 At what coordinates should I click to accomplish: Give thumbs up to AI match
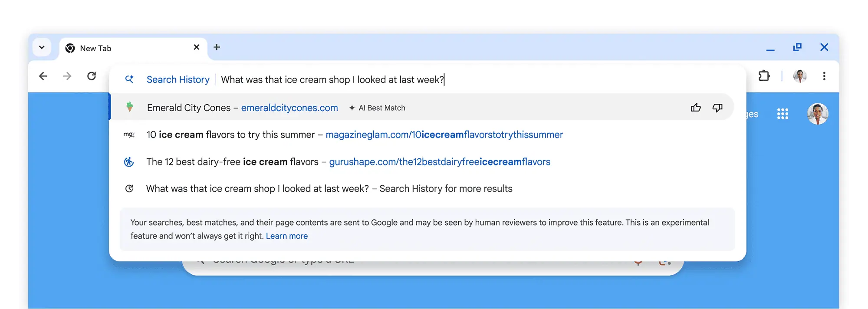click(x=695, y=108)
